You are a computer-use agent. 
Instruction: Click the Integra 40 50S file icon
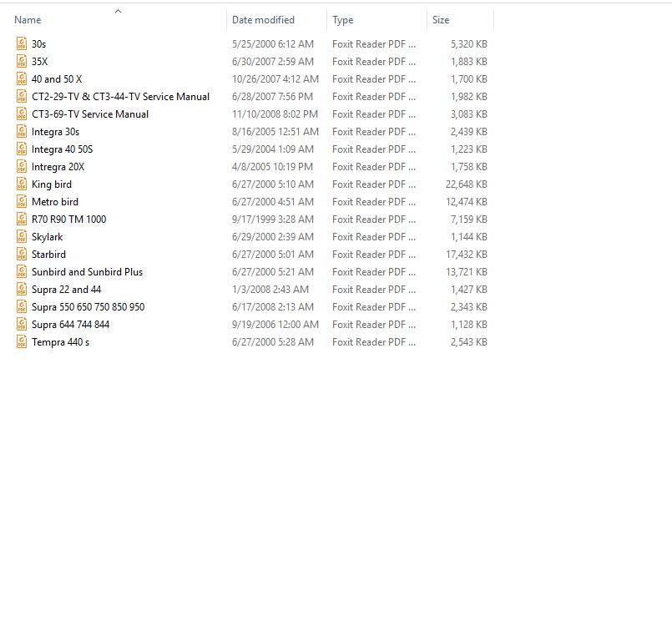tap(22, 149)
